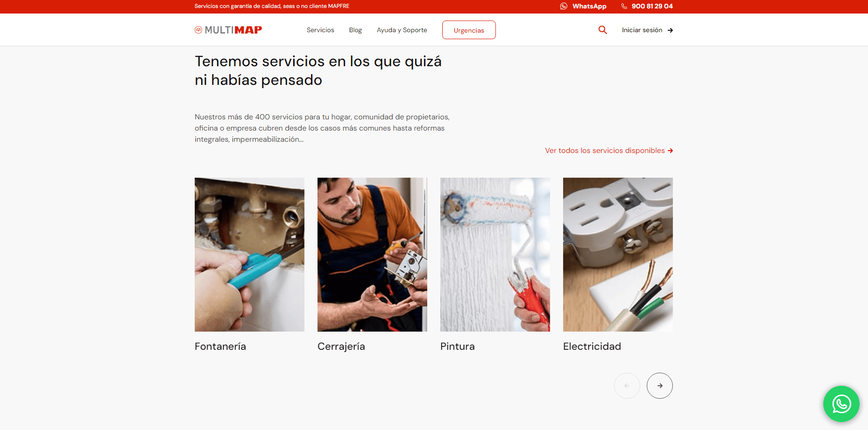Click the WhatsApp icon in the top bar
868x430 pixels.
point(564,6)
